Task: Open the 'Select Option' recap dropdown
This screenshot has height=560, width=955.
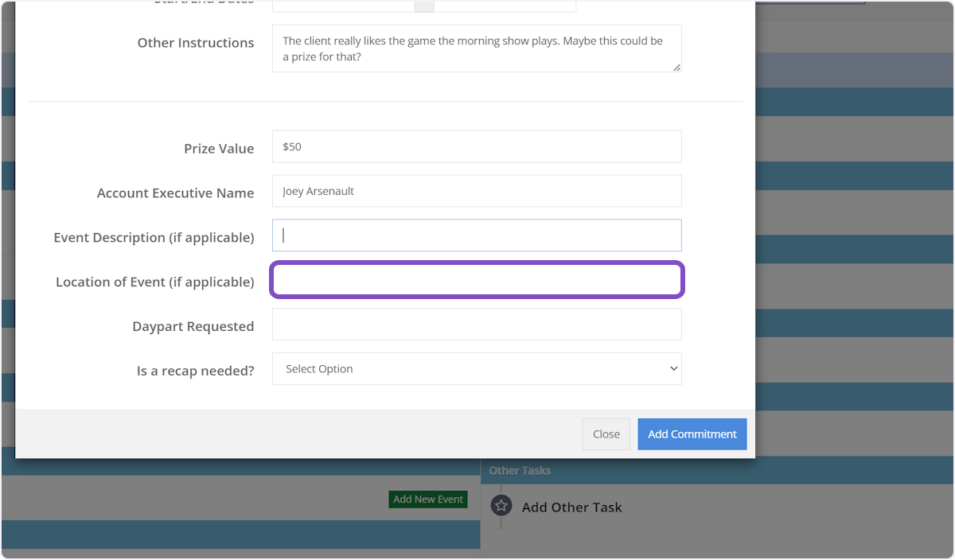Action: tap(476, 369)
